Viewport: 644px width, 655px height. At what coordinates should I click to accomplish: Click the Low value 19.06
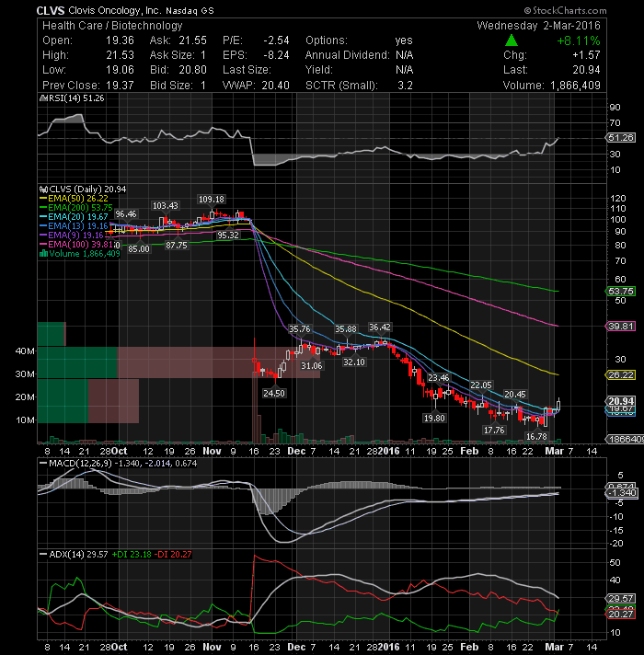pyautogui.click(x=120, y=70)
